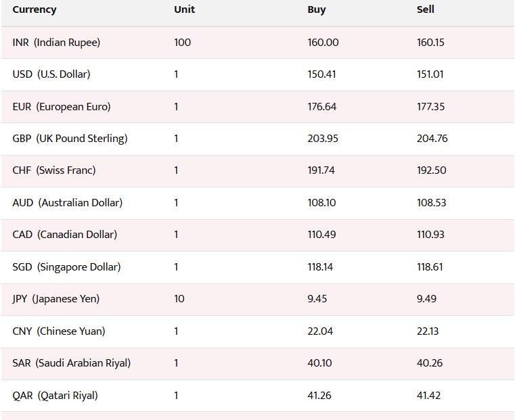
Task: Click the USD buy rate 150.41
Action: tap(321, 74)
